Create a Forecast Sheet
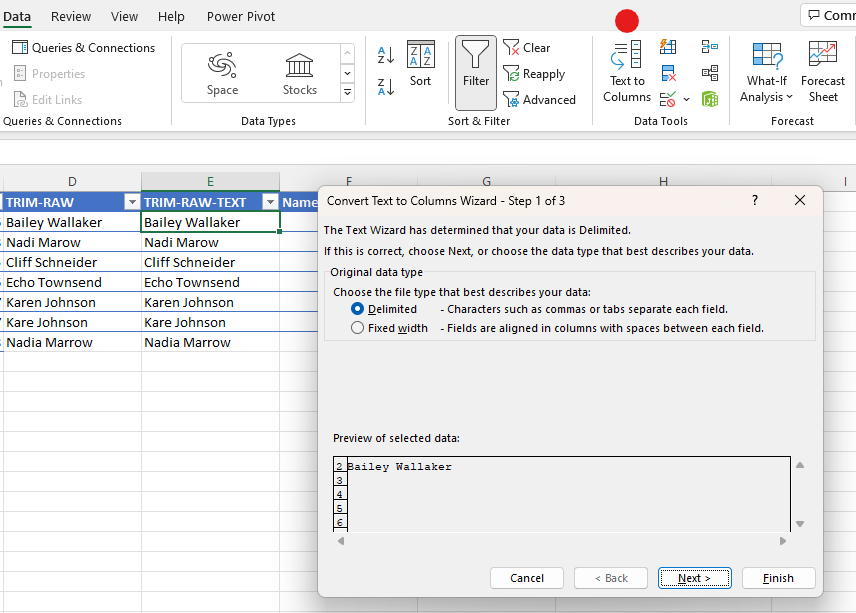The width and height of the screenshot is (856, 613). point(823,72)
